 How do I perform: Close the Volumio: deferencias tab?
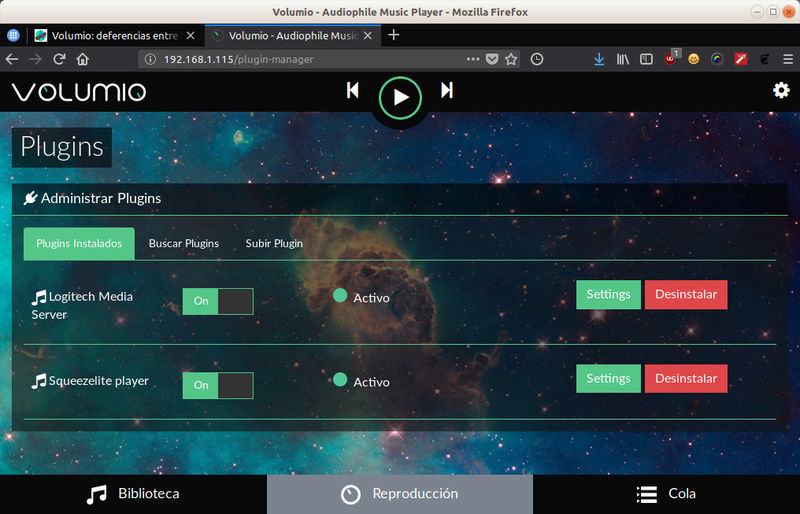coord(190,36)
